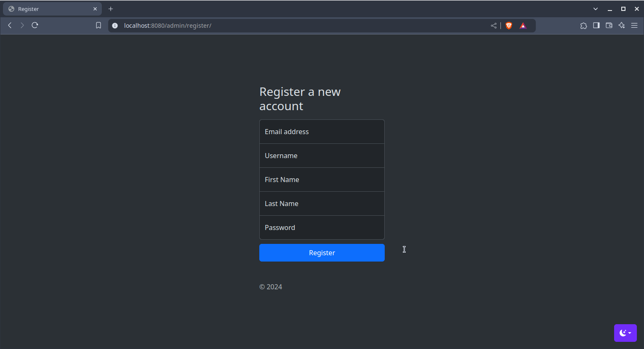Click the Brave Shields lion icon
Image resolution: width=644 pixels, height=349 pixels.
point(509,26)
